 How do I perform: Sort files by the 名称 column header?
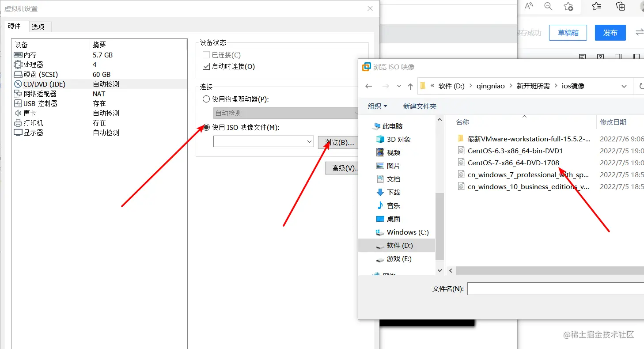pyautogui.click(x=462, y=122)
